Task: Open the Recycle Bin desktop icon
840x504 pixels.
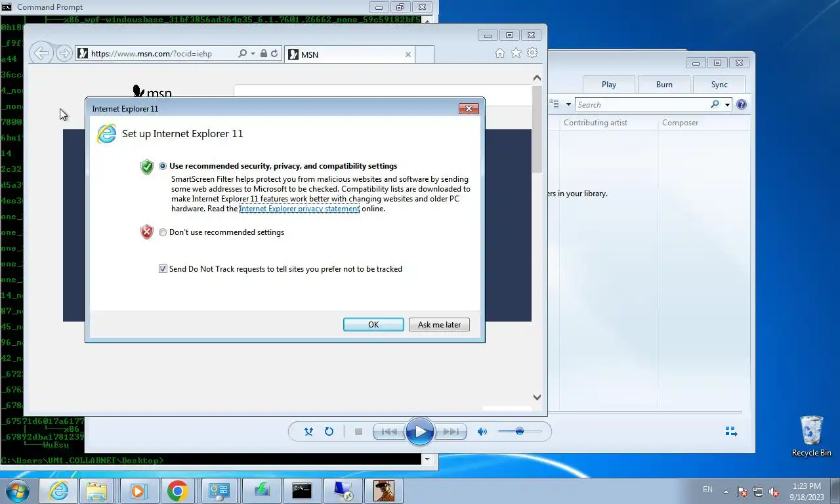Action: tap(812, 436)
